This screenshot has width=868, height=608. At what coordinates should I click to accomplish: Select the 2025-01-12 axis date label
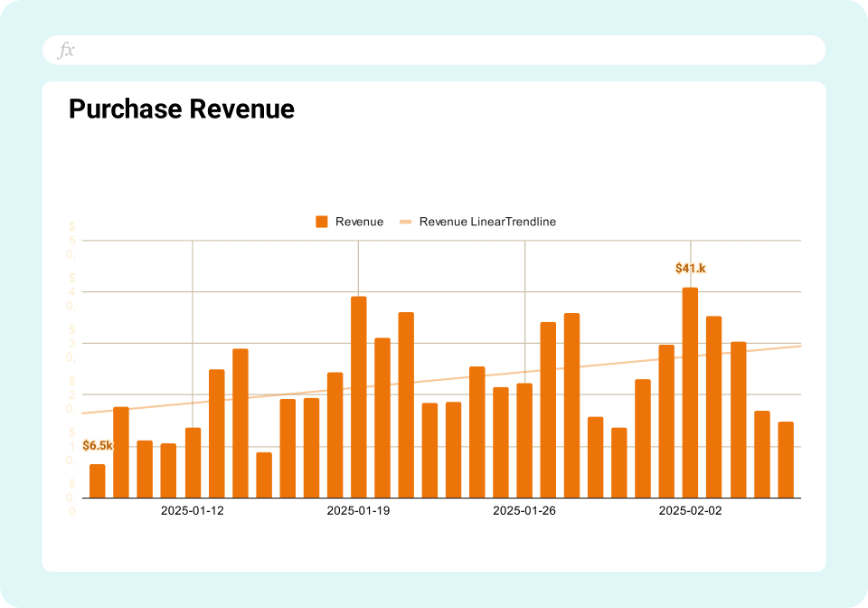click(x=193, y=511)
